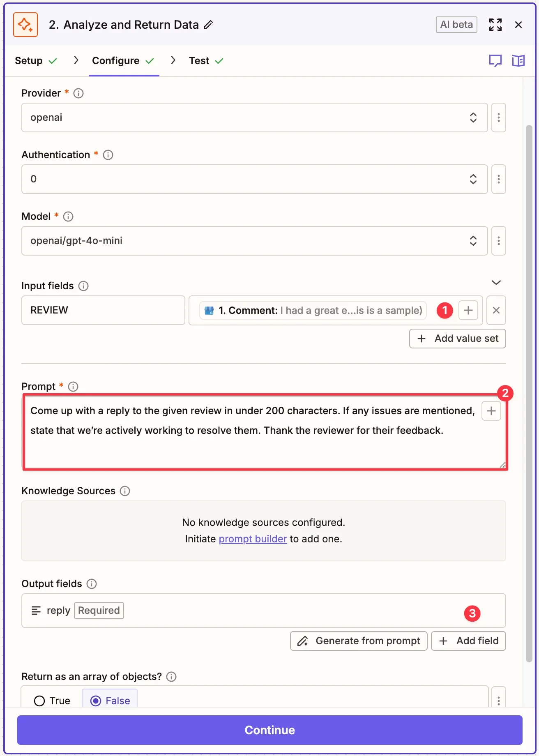Close the Analyze and Return Data panel
The height and width of the screenshot is (756, 539).
(x=518, y=25)
